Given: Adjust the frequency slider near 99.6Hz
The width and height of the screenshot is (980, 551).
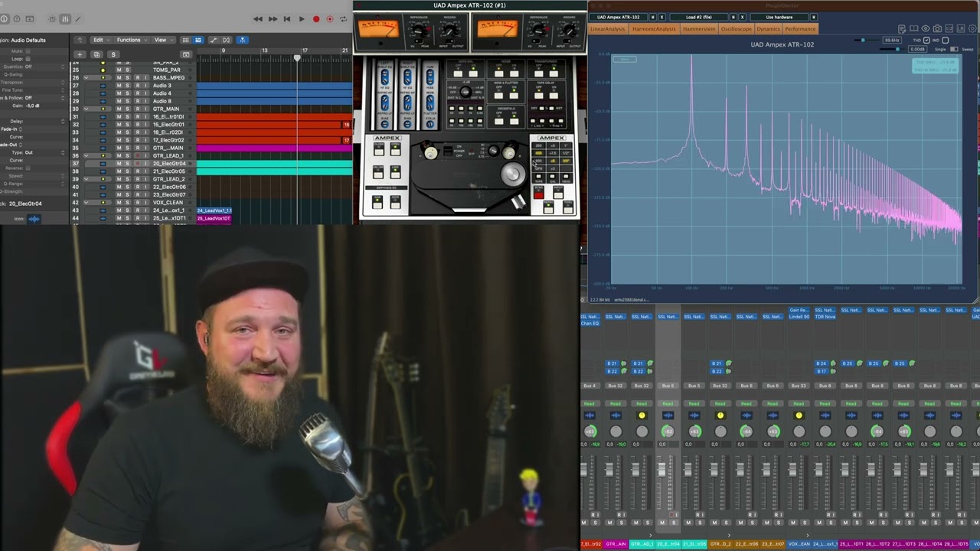Looking at the screenshot, I should click(x=863, y=40).
